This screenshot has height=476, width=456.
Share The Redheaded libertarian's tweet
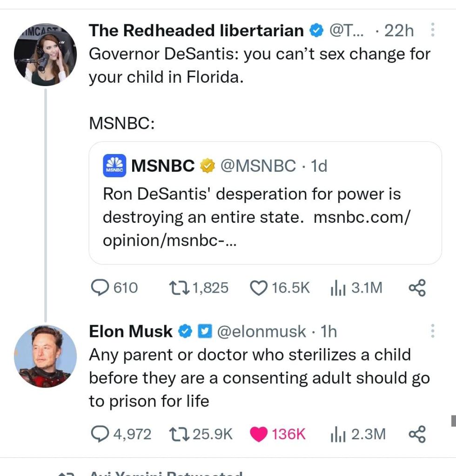(x=416, y=288)
